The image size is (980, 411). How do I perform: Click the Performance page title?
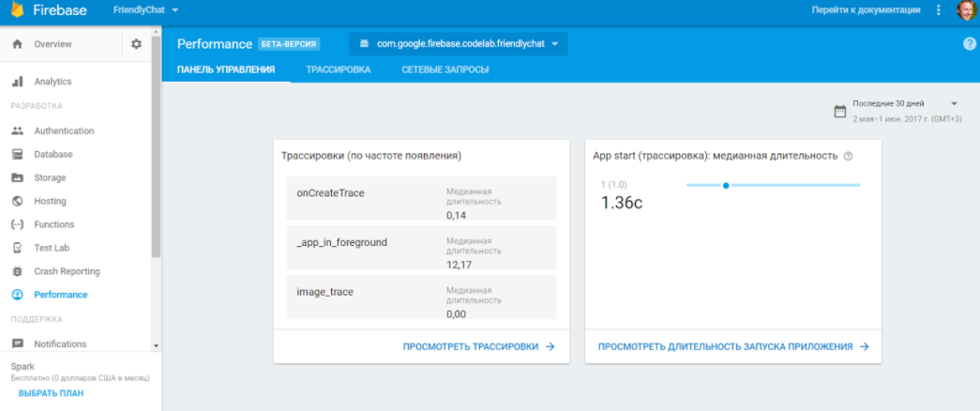tap(215, 44)
